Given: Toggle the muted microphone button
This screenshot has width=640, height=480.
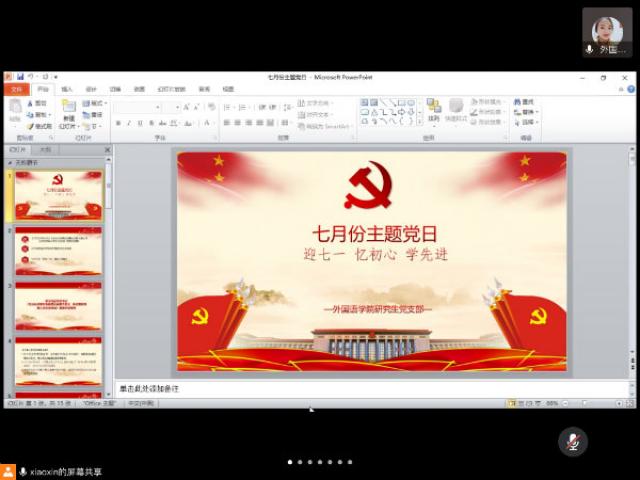Looking at the screenshot, I should point(572,441).
